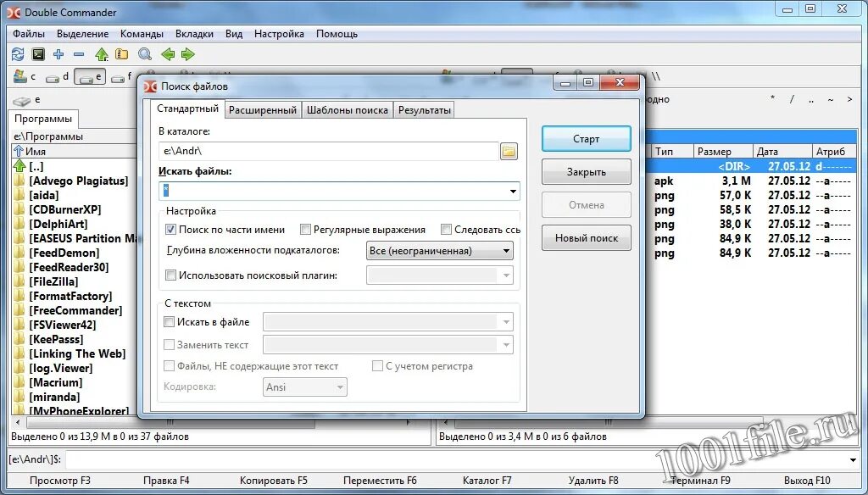Open the Помощь menu
Image resolution: width=868 pixels, height=495 pixels.
pyautogui.click(x=337, y=34)
